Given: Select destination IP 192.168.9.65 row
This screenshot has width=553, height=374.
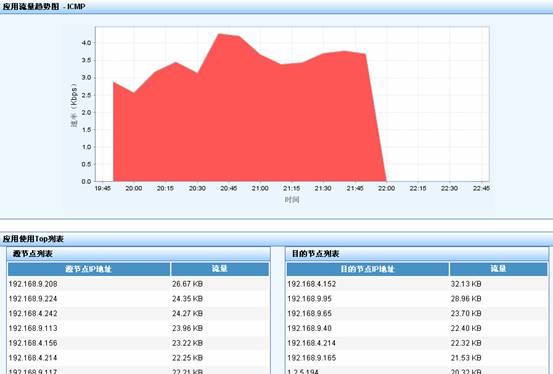Looking at the screenshot, I should pyautogui.click(x=417, y=314).
